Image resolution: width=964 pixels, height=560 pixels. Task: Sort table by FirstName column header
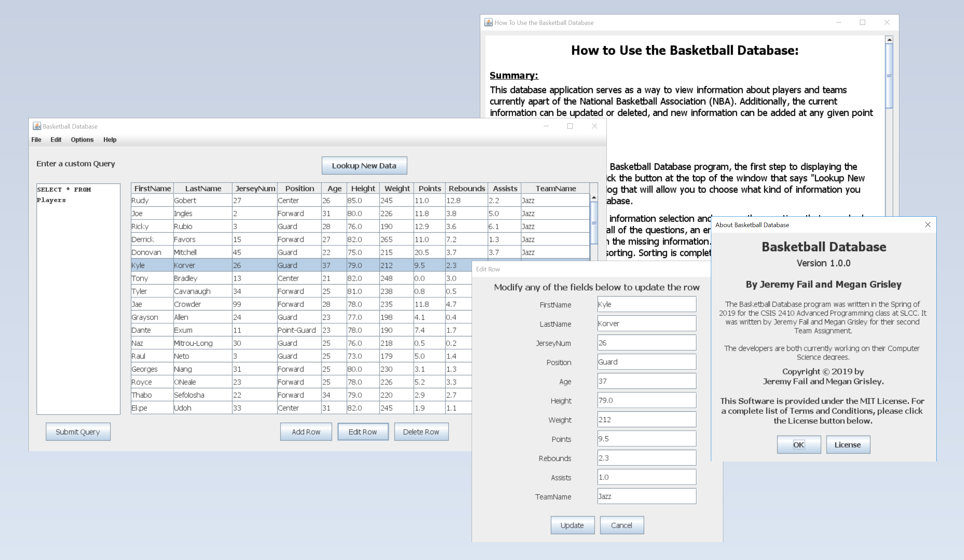152,188
